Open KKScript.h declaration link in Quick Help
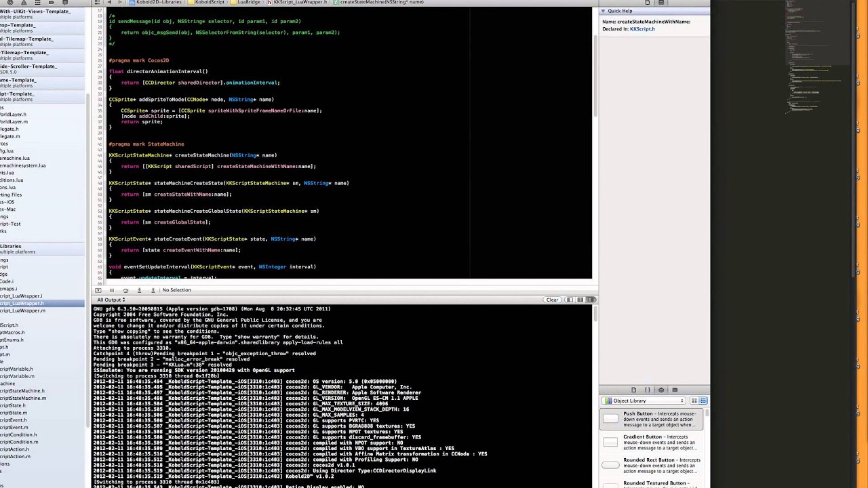Image resolution: width=868 pixels, height=488 pixels. pyautogui.click(x=642, y=29)
